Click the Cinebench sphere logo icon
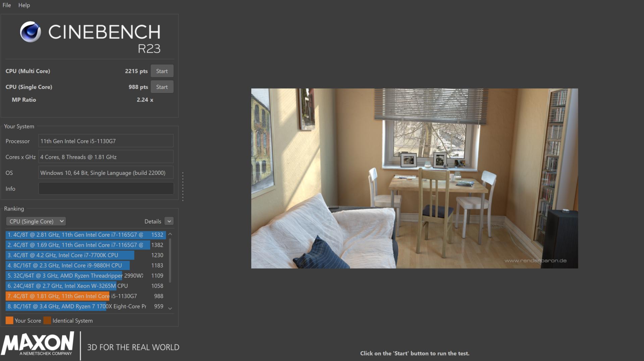This screenshot has width=644, height=361. pos(30,32)
